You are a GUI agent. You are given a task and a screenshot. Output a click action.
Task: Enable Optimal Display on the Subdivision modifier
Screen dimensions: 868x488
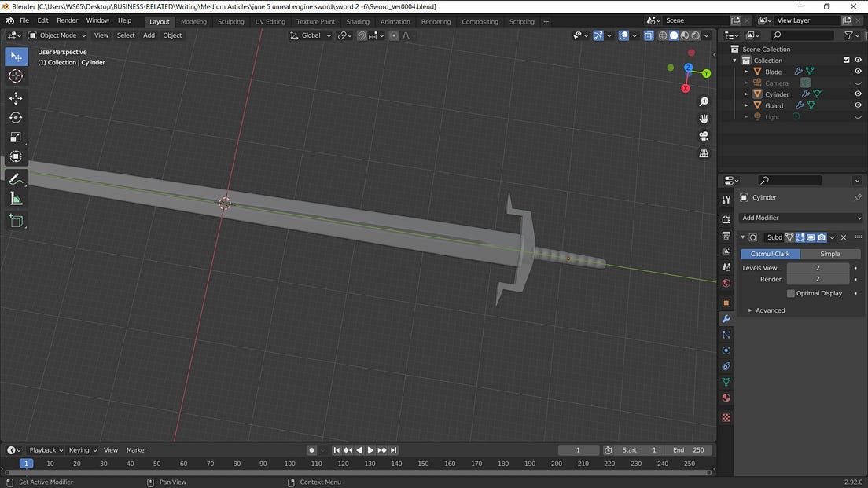point(791,293)
